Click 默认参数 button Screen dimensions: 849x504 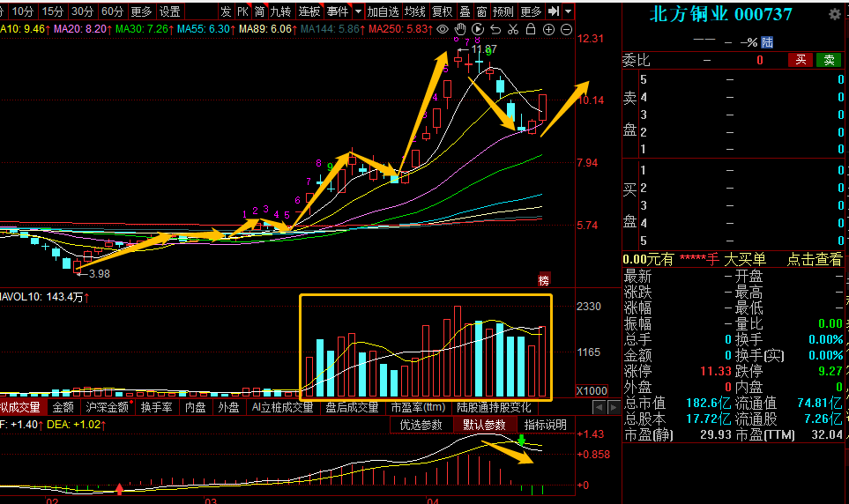484,425
